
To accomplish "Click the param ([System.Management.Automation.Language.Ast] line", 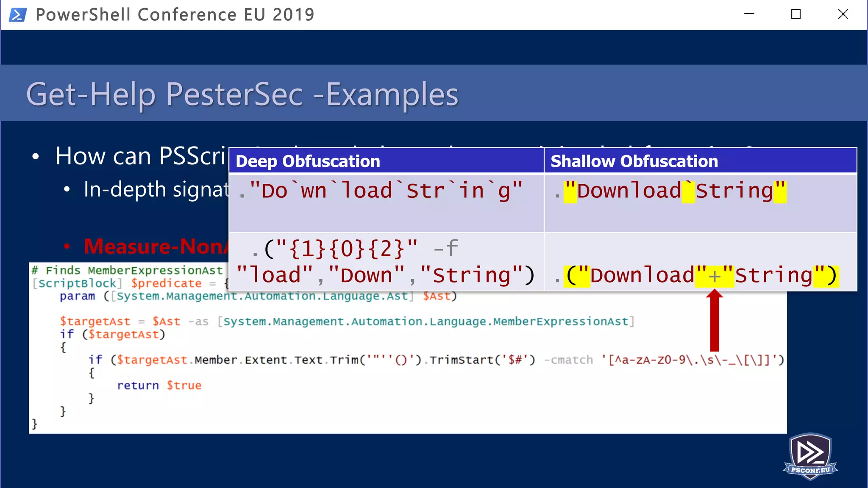I will point(258,296).
